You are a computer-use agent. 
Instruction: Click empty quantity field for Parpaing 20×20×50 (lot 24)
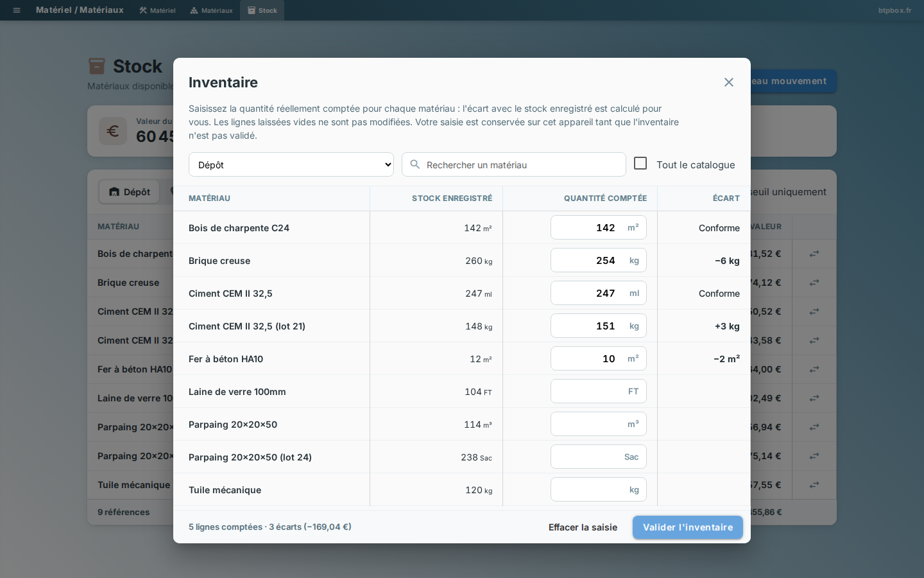(x=599, y=457)
